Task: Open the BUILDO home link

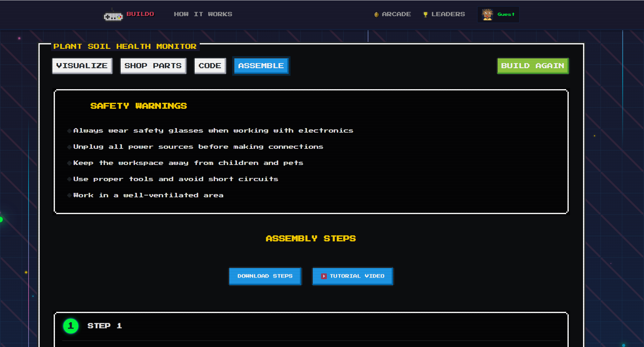Action: point(140,14)
